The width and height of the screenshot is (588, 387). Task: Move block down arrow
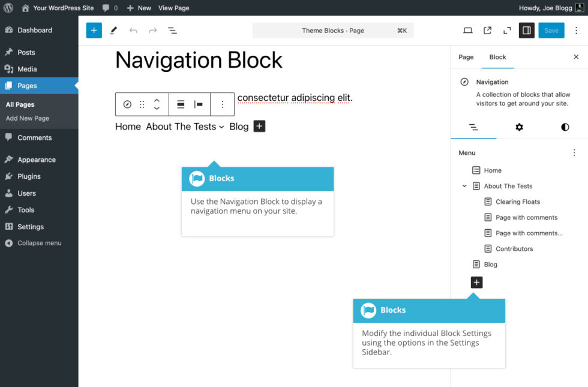[157, 109]
